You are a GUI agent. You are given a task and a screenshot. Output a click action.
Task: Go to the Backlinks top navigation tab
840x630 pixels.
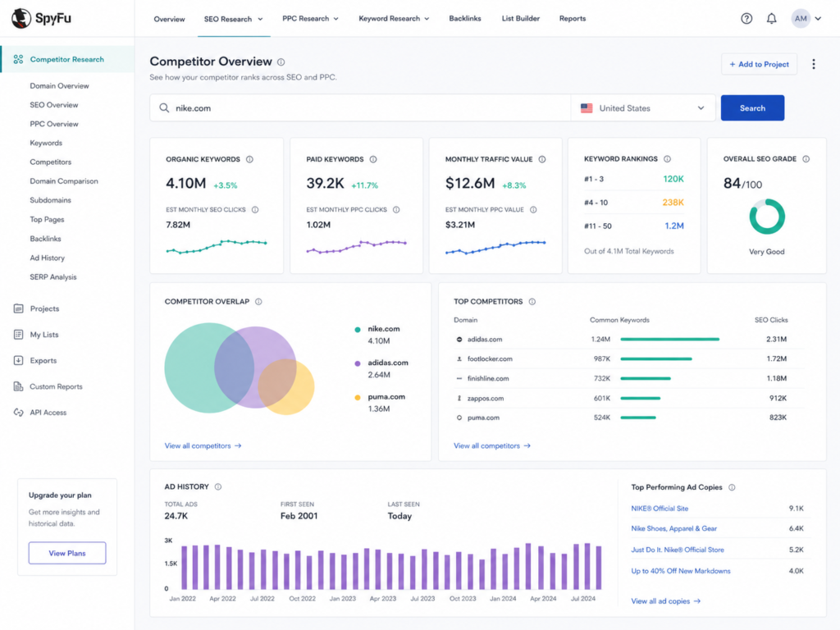point(464,19)
